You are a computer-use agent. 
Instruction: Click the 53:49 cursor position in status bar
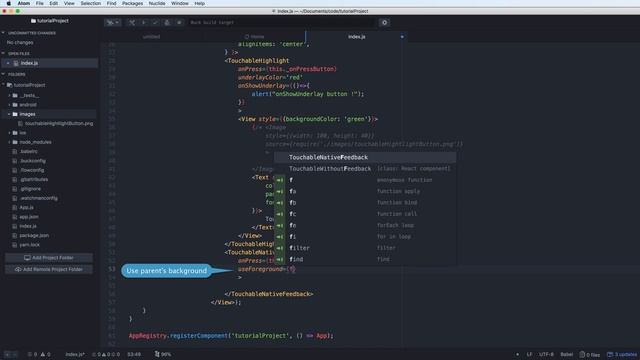point(134,354)
